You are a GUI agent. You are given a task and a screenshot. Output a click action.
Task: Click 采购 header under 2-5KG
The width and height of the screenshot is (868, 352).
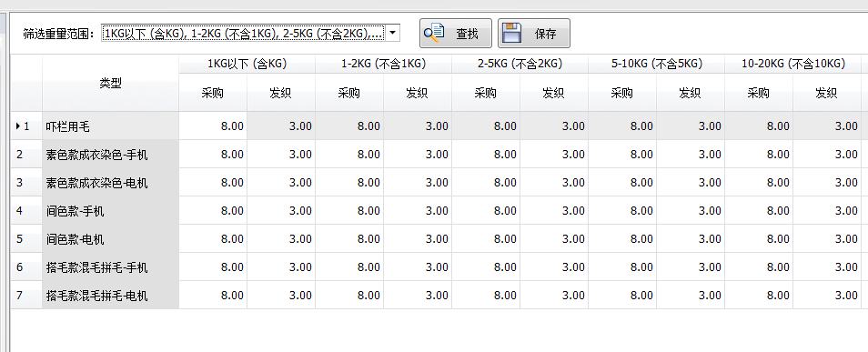pos(486,93)
